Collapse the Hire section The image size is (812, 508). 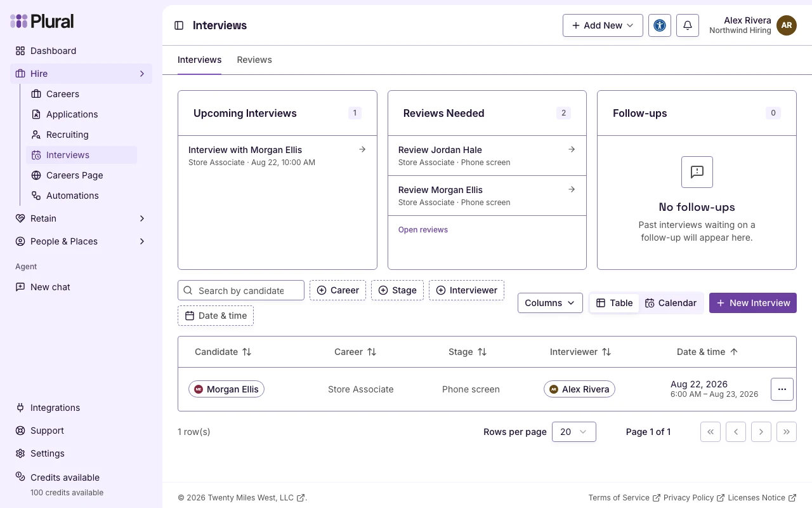[81, 74]
